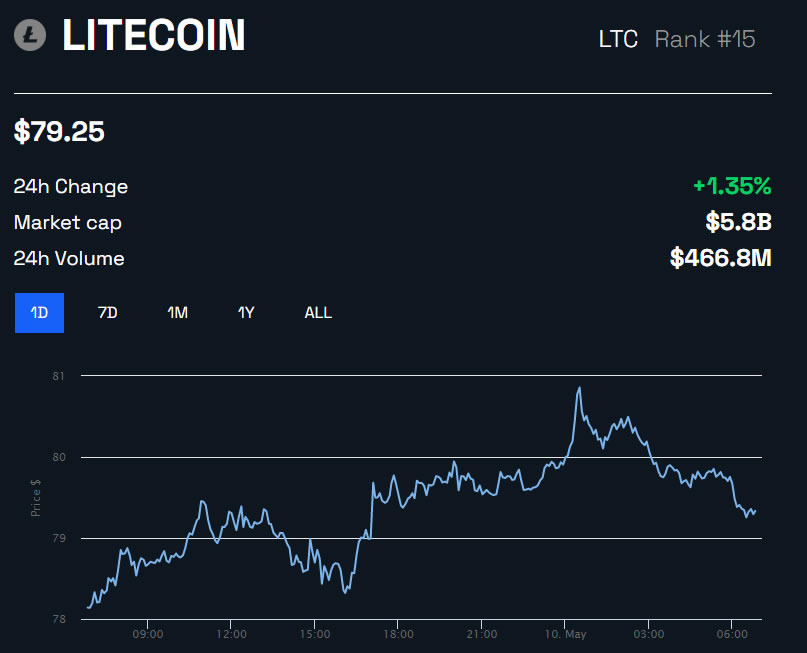Click the highest peak on price chart
The image size is (807, 653).
pos(579,388)
